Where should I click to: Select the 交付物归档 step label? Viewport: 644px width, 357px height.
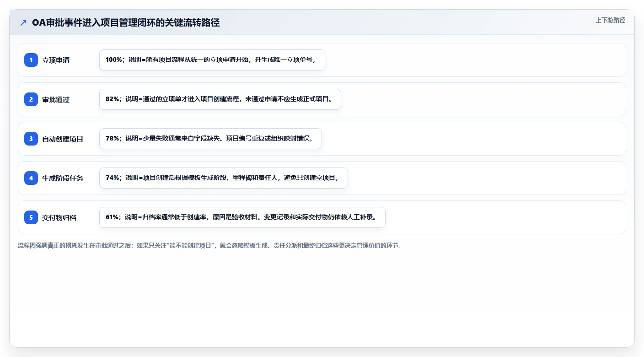59,217
